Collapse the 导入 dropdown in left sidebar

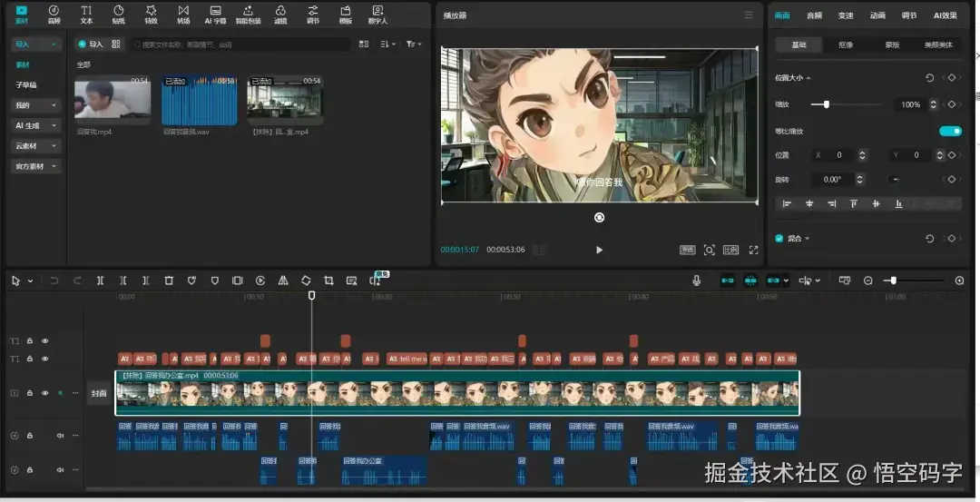click(x=54, y=44)
